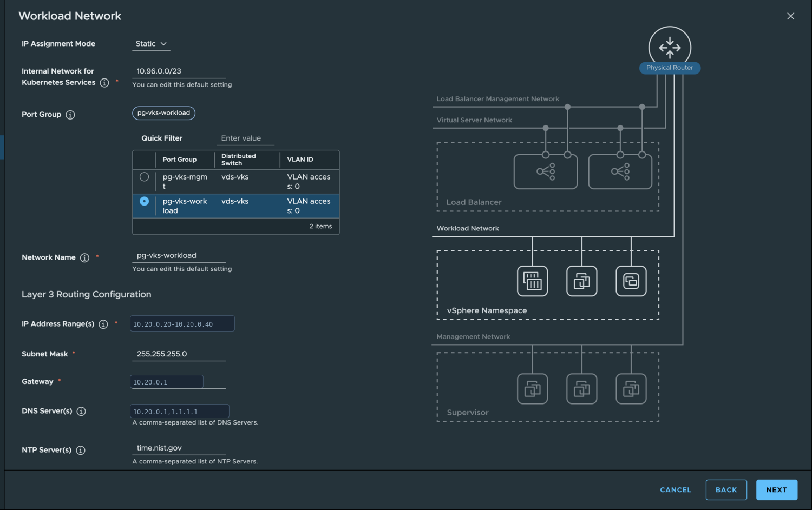The image size is (812, 510).
Task: Click the NEXT button
Action: (x=777, y=490)
